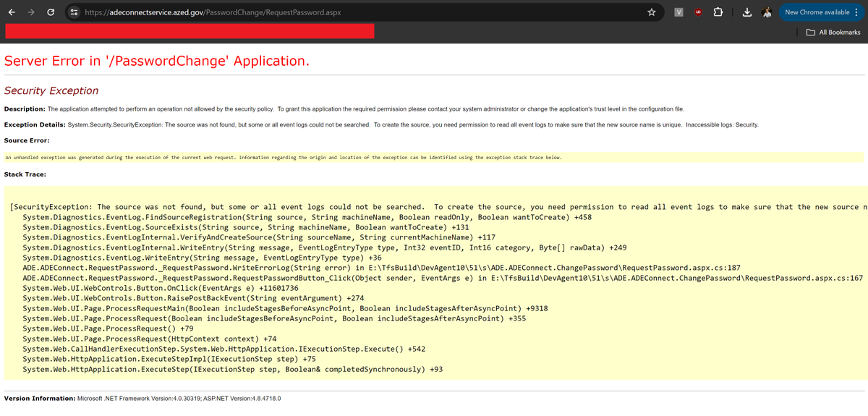
Task: Show the Chrome downloads tray
Action: (x=747, y=12)
